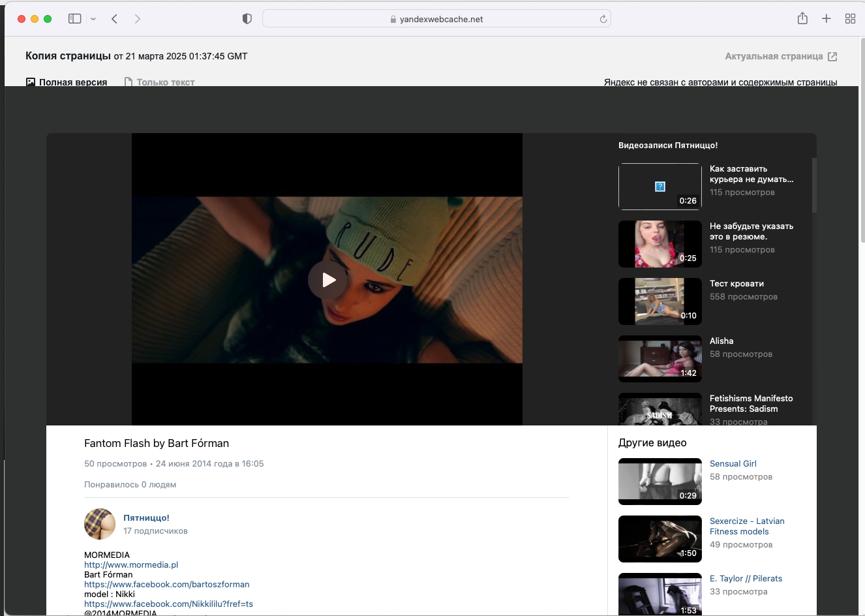Switch to the Только текст tab

(160, 82)
